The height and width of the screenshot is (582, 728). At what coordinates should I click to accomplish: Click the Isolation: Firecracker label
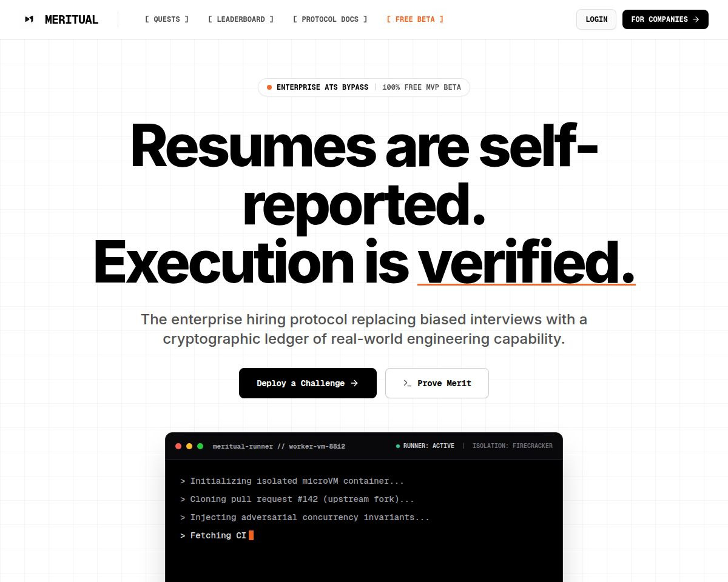[x=513, y=446]
